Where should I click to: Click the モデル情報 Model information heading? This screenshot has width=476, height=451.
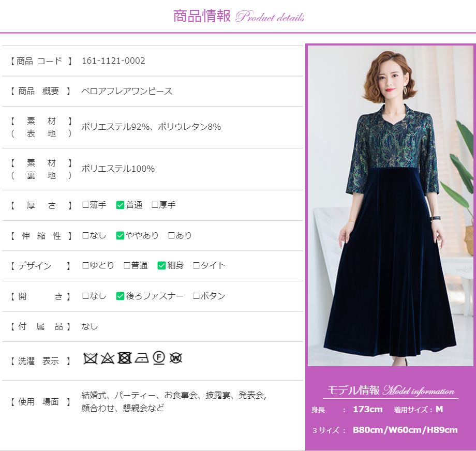391,390
